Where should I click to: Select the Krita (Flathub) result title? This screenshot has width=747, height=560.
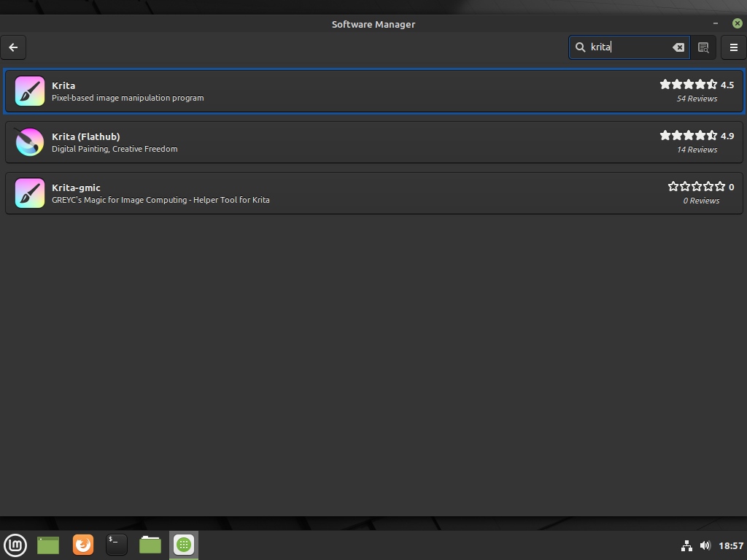(86, 136)
